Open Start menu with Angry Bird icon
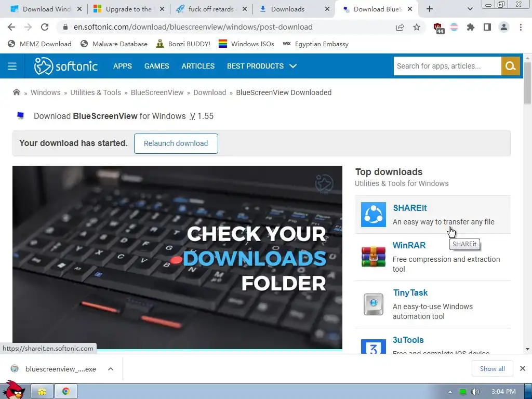This screenshot has height=399, width=532. click(x=14, y=390)
